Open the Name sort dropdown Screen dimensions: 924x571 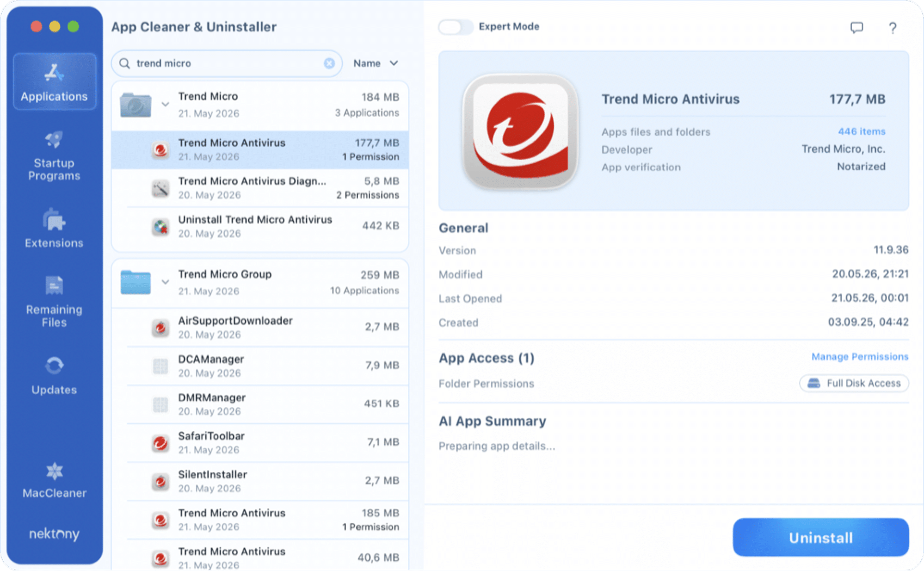click(376, 63)
